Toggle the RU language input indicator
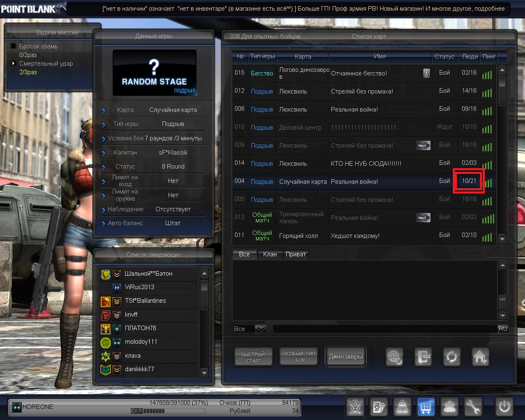 coord(503,329)
